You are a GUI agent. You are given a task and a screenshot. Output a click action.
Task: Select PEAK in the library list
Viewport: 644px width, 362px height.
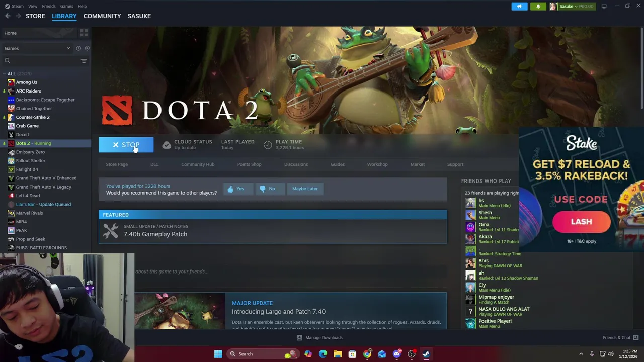click(x=21, y=230)
